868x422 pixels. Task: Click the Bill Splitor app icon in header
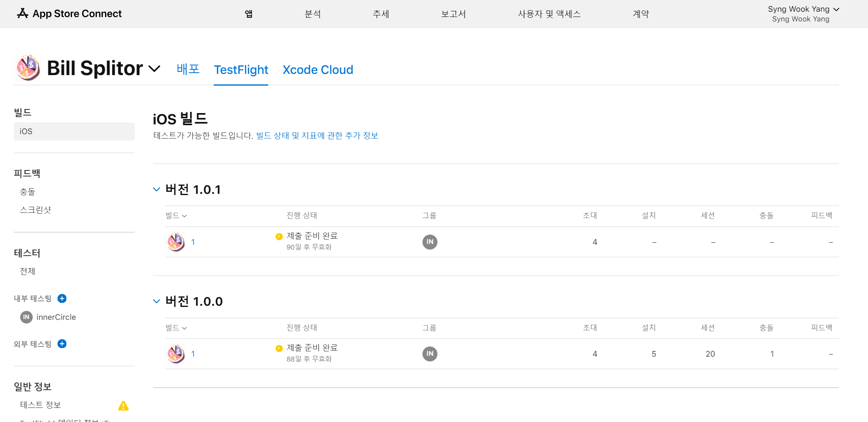27,67
